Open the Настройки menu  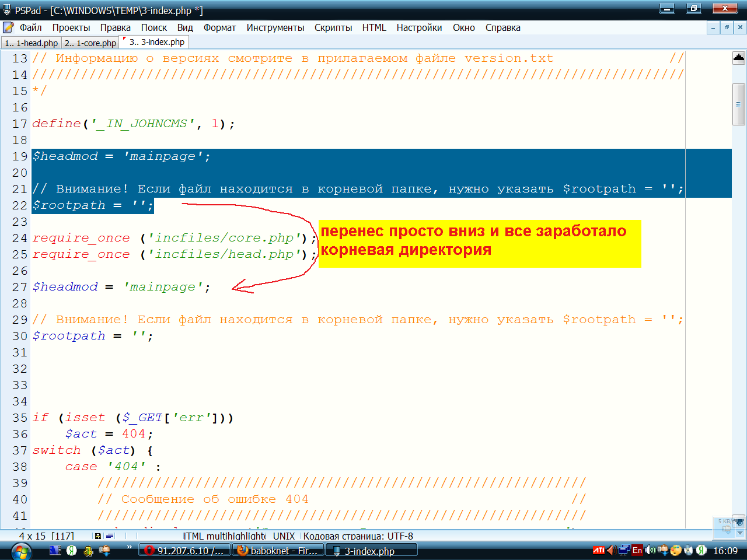pos(419,27)
